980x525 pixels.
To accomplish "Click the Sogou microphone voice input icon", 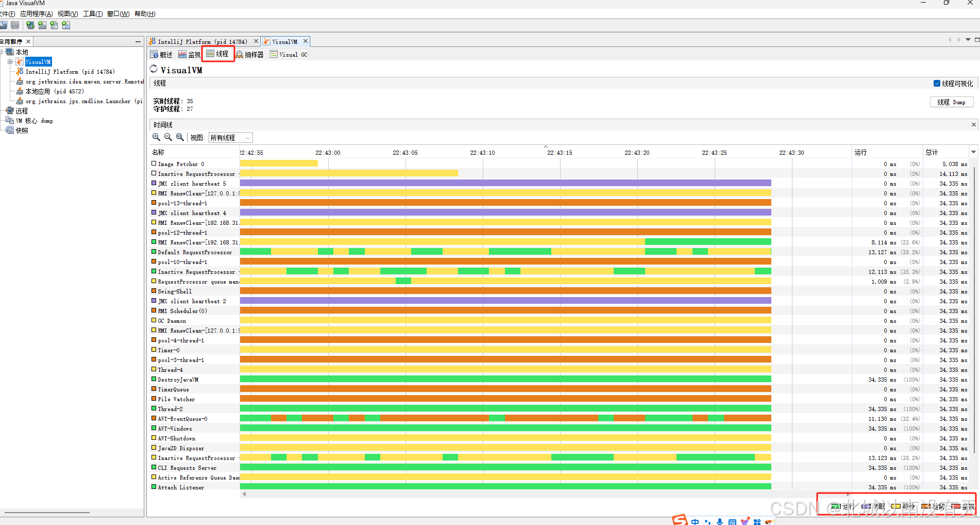I will click(720, 522).
